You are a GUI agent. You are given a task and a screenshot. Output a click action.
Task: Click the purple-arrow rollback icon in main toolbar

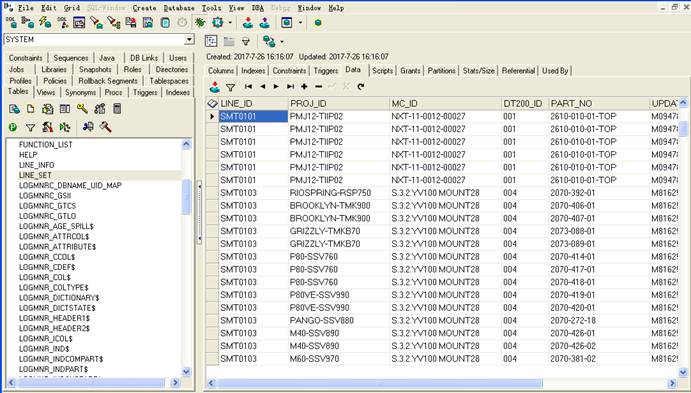(x=264, y=22)
